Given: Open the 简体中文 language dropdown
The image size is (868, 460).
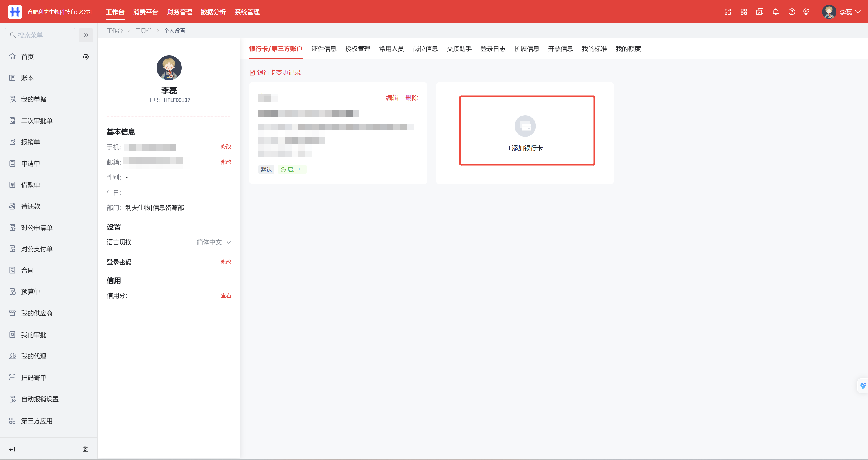Looking at the screenshot, I should (x=214, y=242).
